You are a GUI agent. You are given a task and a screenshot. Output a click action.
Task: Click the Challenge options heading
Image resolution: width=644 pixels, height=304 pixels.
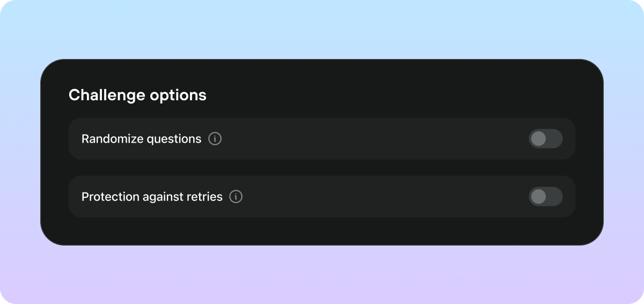point(137,95)
